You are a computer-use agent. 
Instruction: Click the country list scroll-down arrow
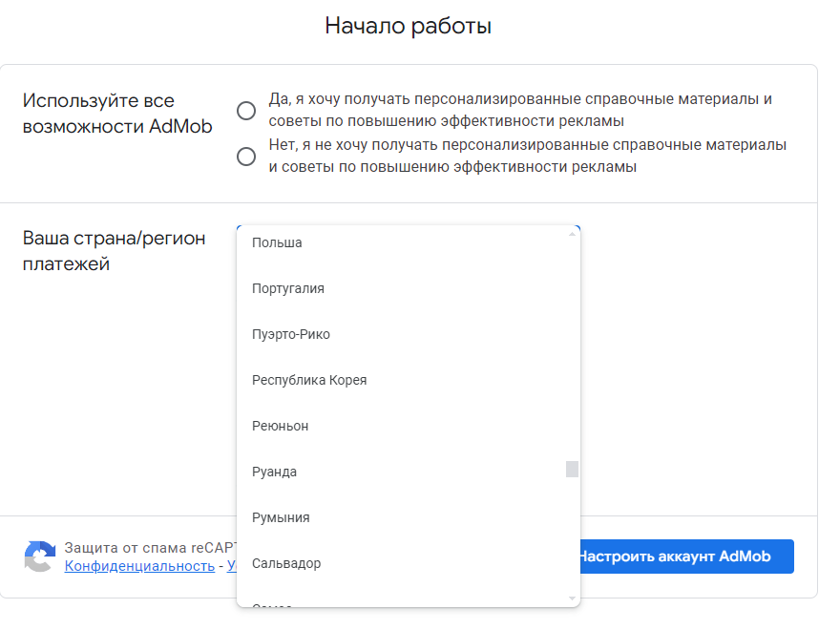click(573, 598)
